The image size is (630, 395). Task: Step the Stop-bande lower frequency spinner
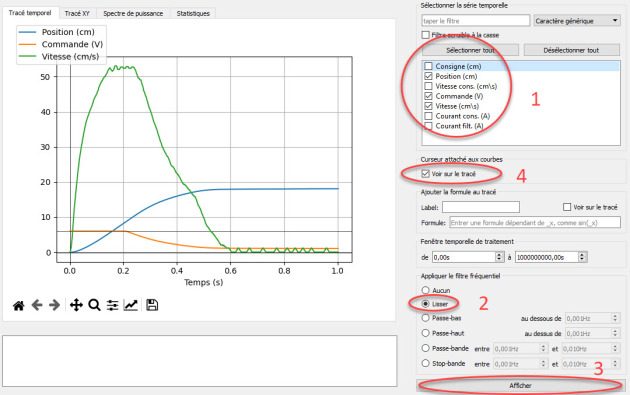coord(543,364)
